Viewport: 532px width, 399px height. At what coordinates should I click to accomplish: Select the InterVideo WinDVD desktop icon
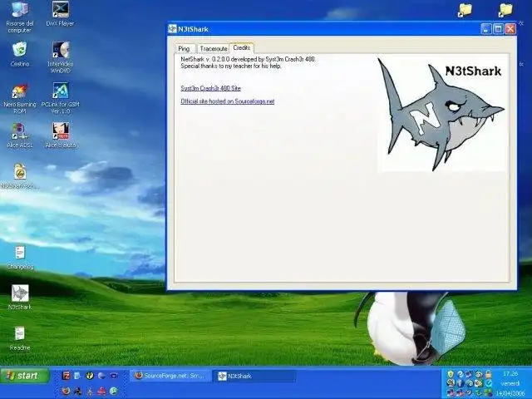click(x=61, y=57)
